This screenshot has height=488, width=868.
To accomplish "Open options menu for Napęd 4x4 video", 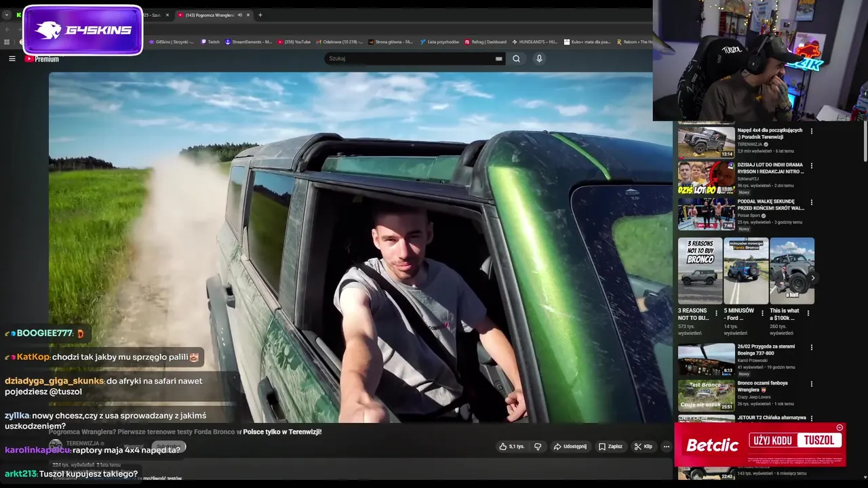I will pyautogui.click(x=812, y=131).
